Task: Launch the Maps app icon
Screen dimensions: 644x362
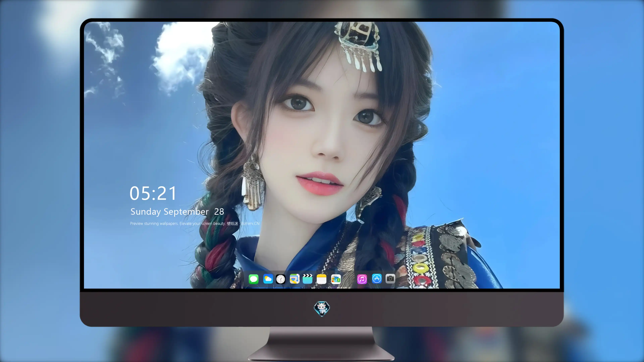Action: tap(294, 279)
